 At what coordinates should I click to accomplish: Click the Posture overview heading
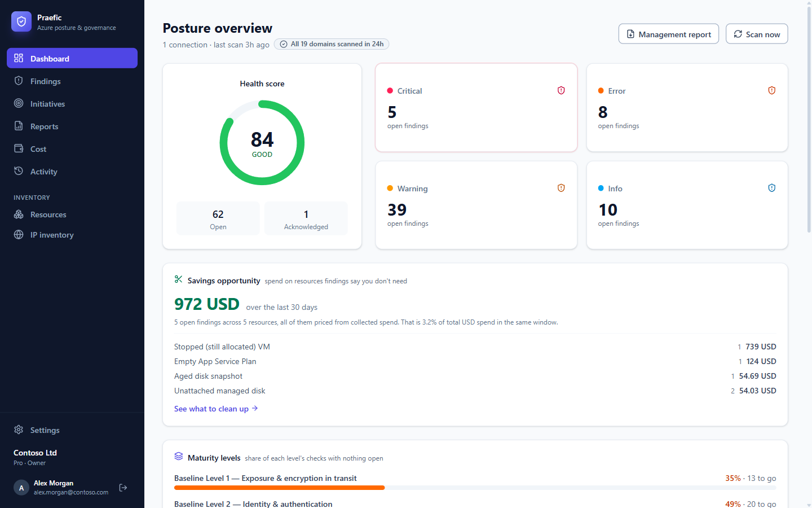[x=218, y=28]
